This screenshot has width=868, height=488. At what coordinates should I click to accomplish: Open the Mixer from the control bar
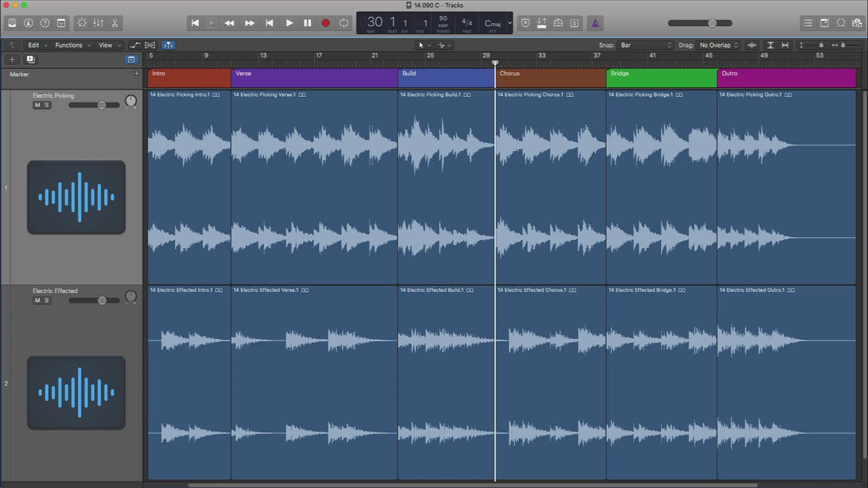pyautogui.click(x=98, y=23)
